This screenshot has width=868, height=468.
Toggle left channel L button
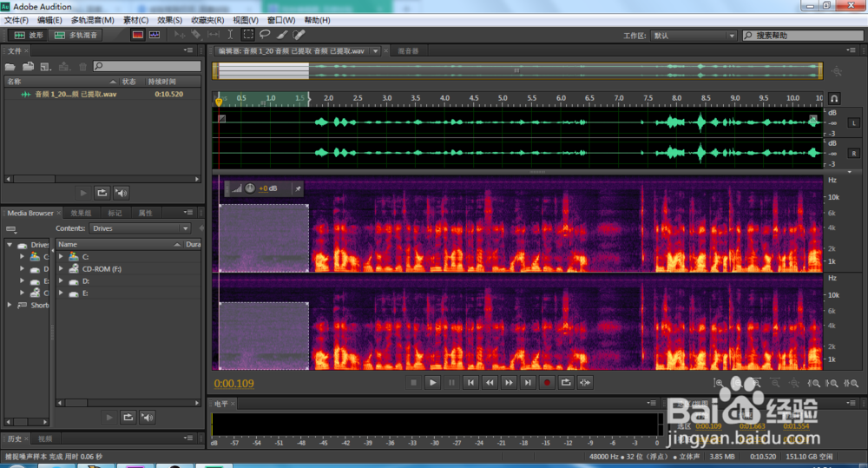click(853, 123)
